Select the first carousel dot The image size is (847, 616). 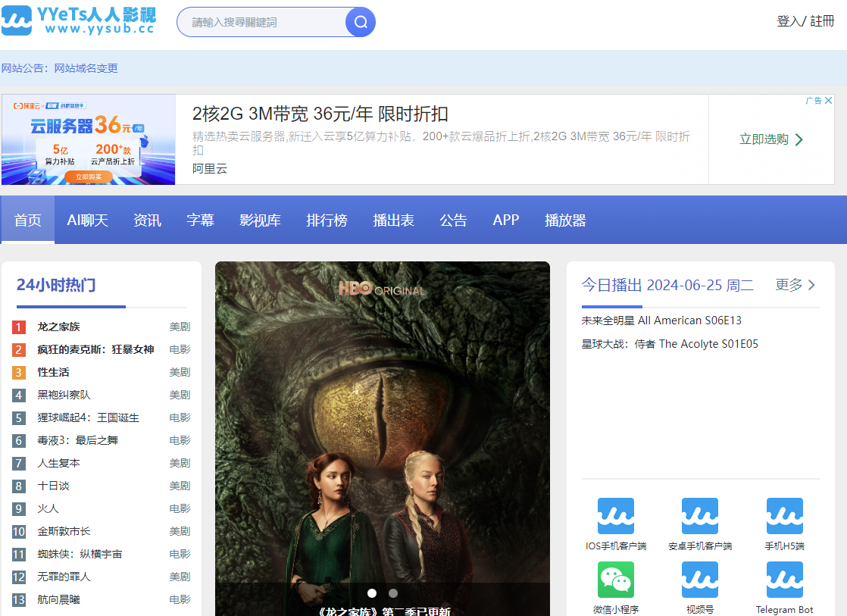[372, 593]
